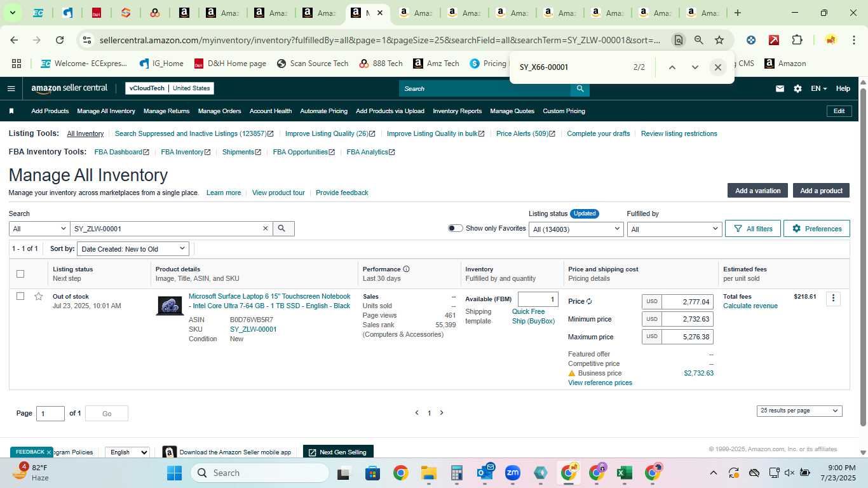The height and width of the screenshot is (488, 868).
Task: Open File Explorer from the taskbar
Action: (x=429, y=473)
